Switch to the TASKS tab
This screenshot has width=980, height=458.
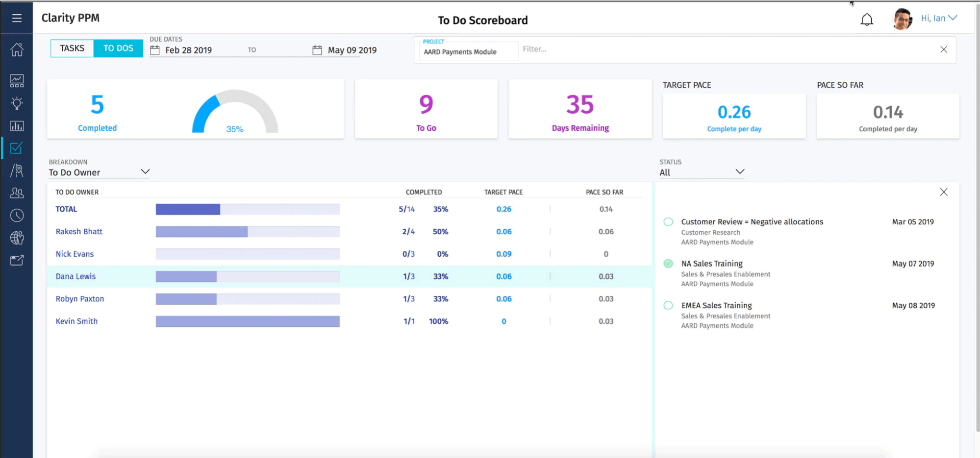pyautogui.click(x=72, y=48)
